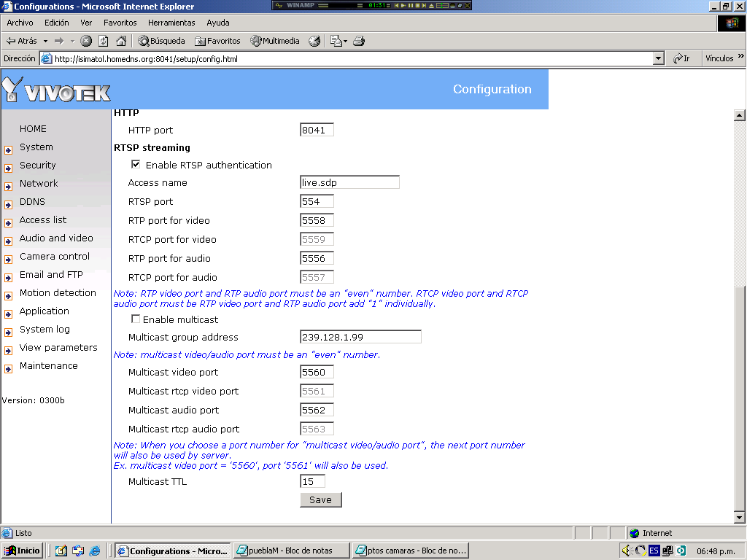Check the Enable multicast checkbox
This screenshot has height=560, width=747.
coord(136,319)
